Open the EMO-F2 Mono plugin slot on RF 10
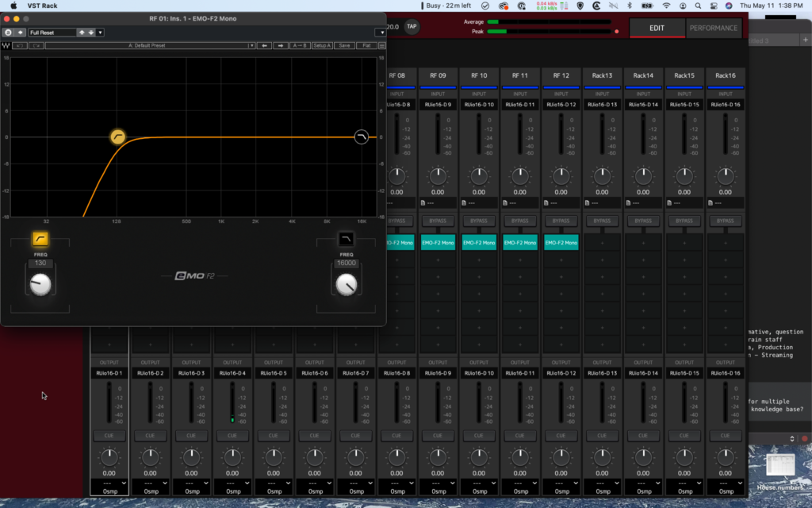 pyautogui.click(x=479, y=243)
